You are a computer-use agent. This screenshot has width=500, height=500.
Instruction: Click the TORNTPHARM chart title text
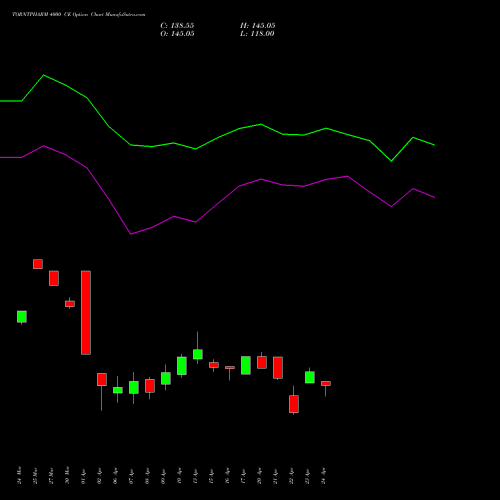click(79, 15)
